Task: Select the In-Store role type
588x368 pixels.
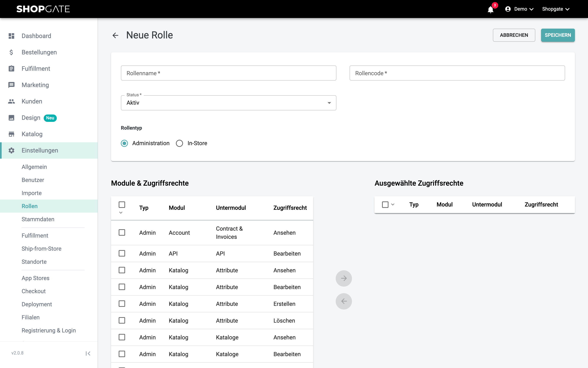Action: point(179,143)
